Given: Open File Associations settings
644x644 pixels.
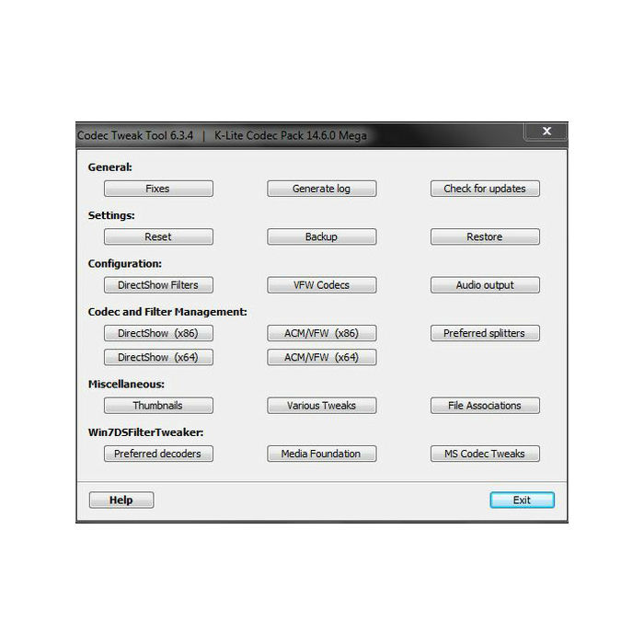Looking at the screenshot, I should 485,406.
